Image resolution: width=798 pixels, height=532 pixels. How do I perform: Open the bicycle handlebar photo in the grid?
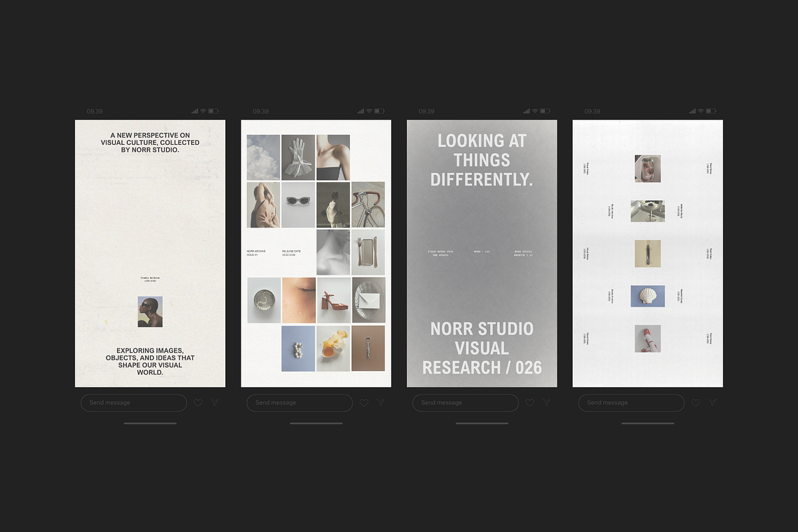pyautogui.click(x=368, y=205)
